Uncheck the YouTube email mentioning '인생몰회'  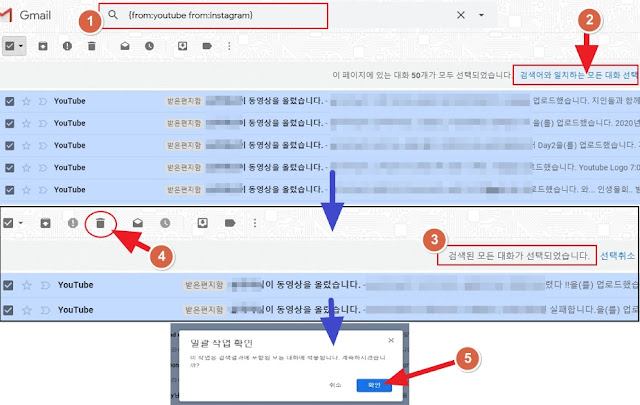pos(9,190)
